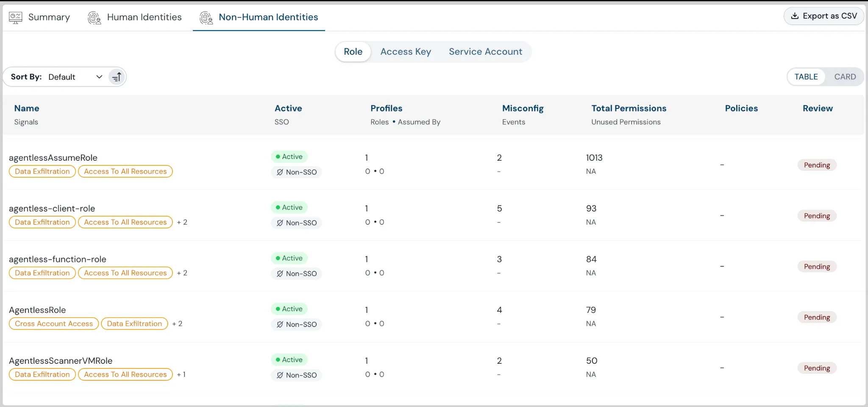Click Cross Account Access tag on AgentlessRole
The width and height of the screenshot is (868, 407).
coord(54,323)
